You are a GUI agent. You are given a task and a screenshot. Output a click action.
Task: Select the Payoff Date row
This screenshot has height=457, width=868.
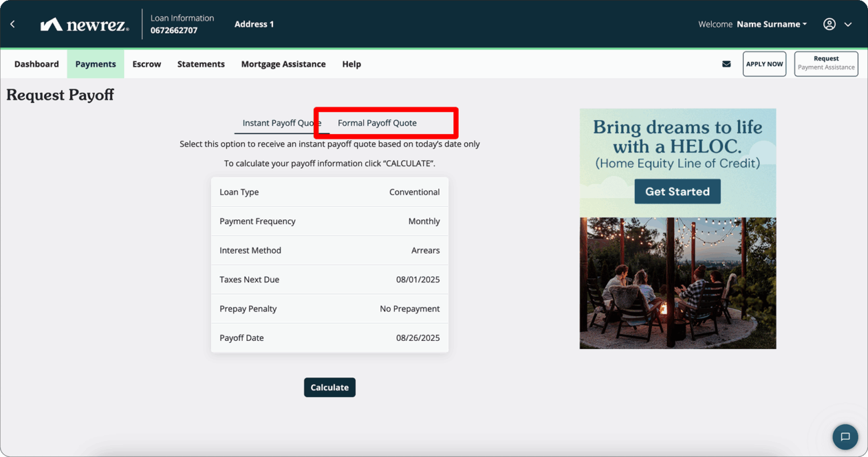click(x=329, y=338)
